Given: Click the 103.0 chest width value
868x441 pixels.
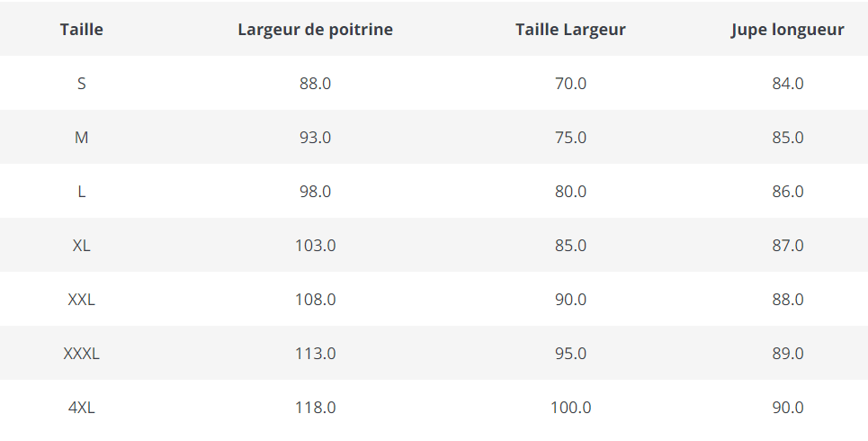Looking at the screenshot, I should click(x=315, y=246).
